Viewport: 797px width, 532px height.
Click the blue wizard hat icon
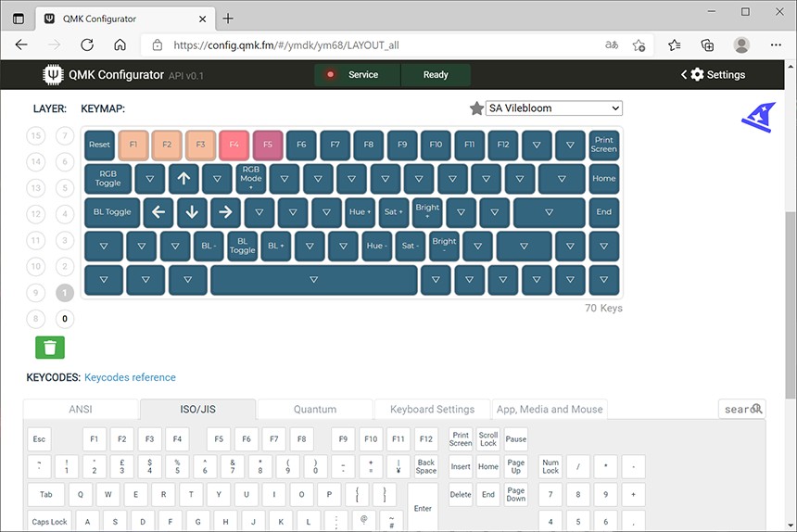(759, 118)
